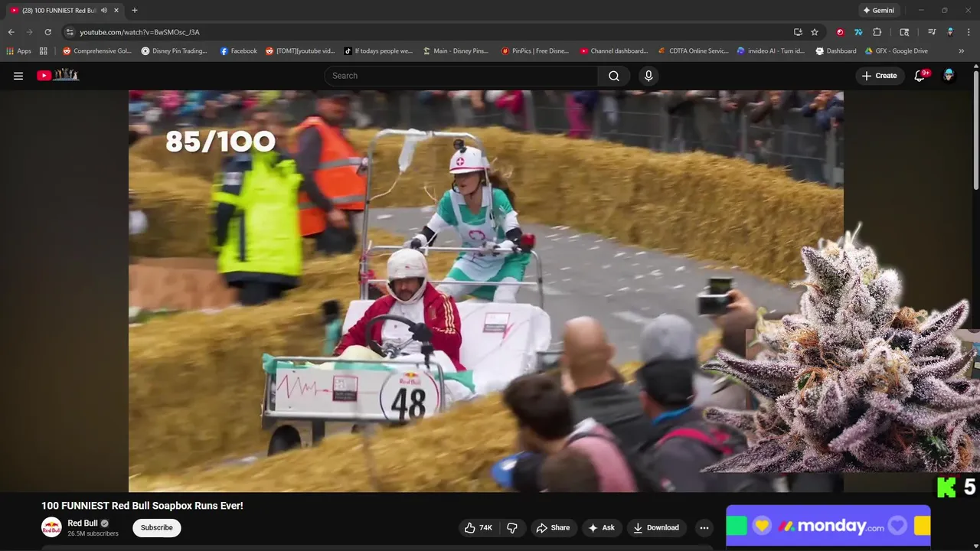
Task: Open Facebook bookmark
Action: coord(238,51)
